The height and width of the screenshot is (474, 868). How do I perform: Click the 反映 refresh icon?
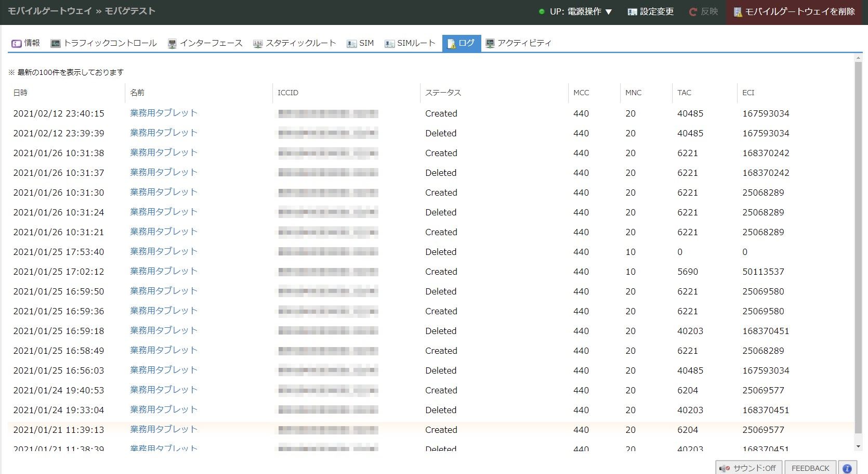coord(693,11)
